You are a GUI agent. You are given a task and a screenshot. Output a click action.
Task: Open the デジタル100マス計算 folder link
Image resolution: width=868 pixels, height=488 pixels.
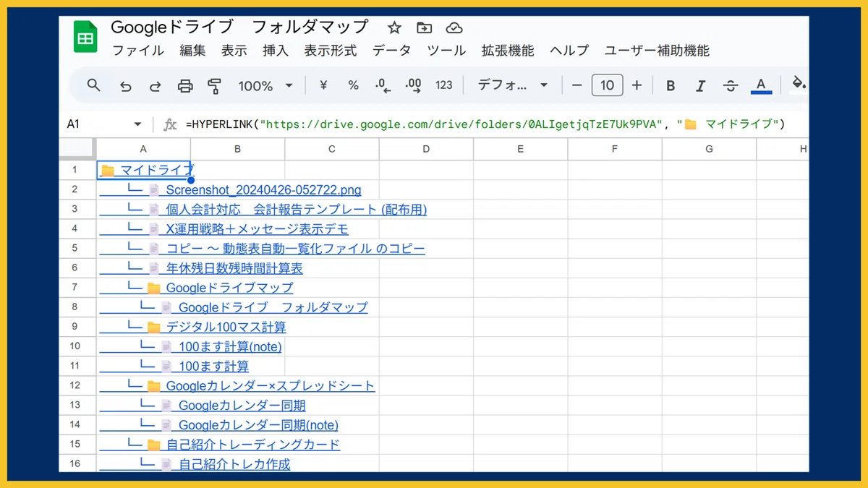(226, 327)
